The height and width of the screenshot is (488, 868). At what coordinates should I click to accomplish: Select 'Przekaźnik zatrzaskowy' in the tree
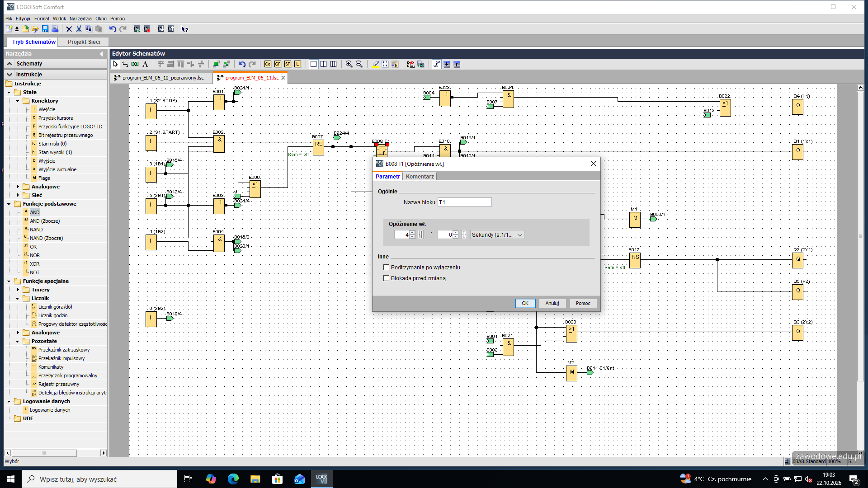pos(64,350)
